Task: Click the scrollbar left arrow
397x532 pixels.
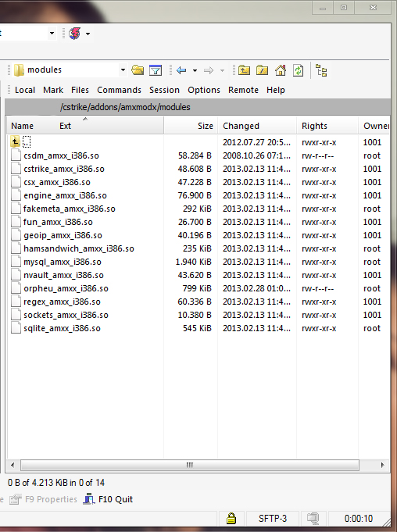Action: pos(13,465)
